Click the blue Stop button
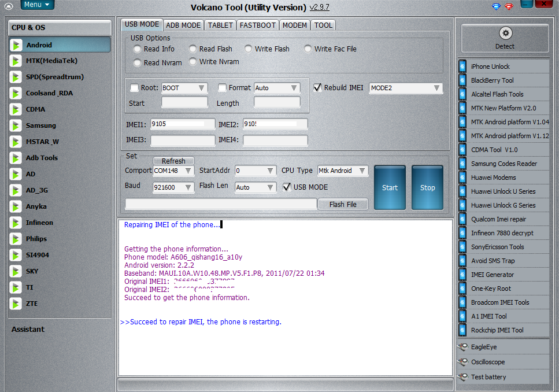The height and width of the screenshot is (392, 559). (x=427, y=188)
